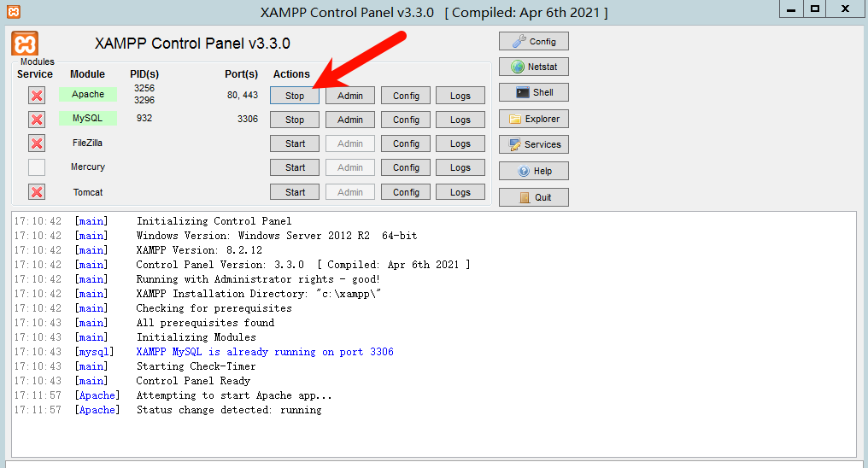Maximize the XAMPP window

click(815, 9)
